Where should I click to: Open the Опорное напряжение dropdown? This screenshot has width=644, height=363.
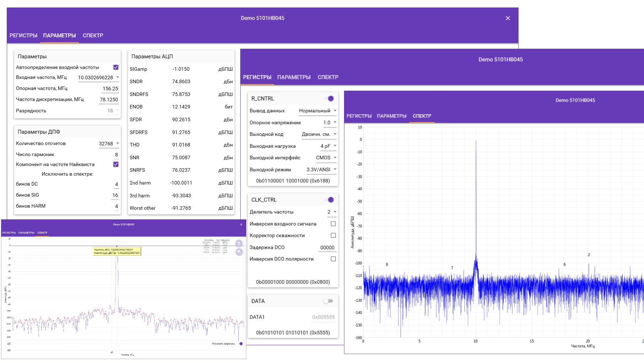[329, 123]
